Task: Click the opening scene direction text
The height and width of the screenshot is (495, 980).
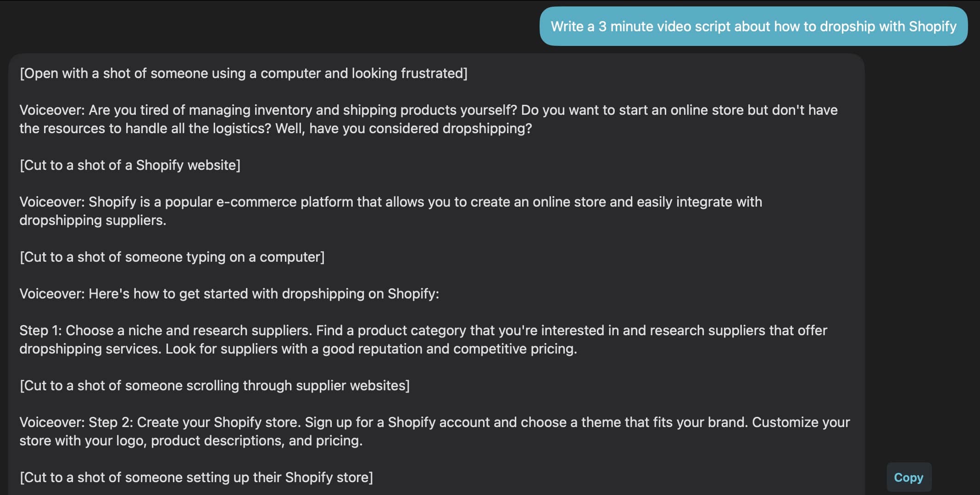Action: 243,73
